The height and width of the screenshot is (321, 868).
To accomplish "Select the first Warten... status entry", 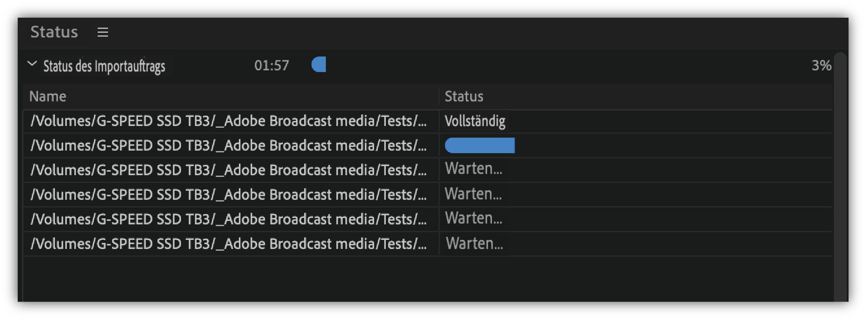I will point(474,169).
